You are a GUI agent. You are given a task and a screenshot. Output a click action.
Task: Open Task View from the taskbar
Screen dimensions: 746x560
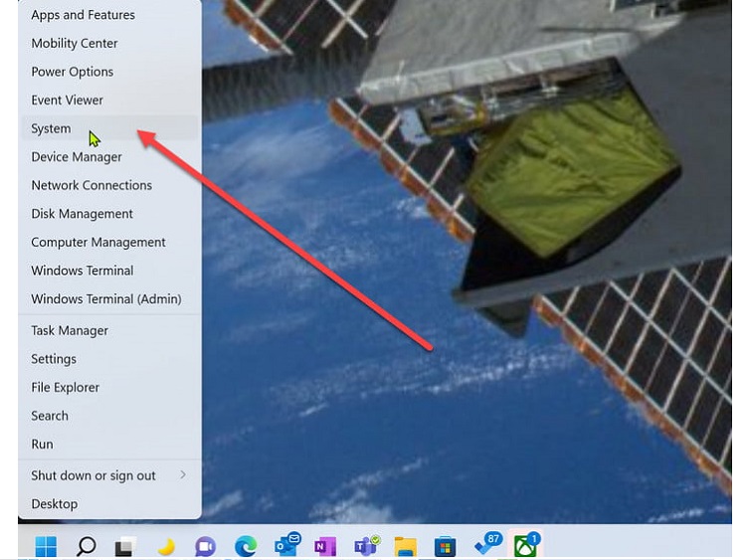(125, 546)
